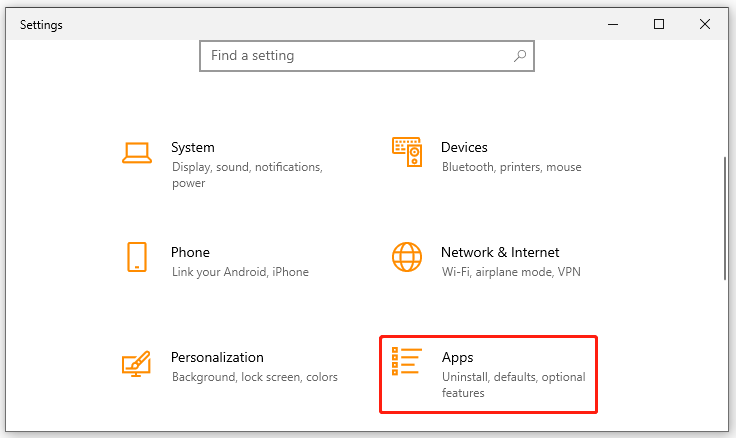Click Uninstall, defaults, optional features description
The height and width of the screenshot is (438, 736).
coord(514,385)
